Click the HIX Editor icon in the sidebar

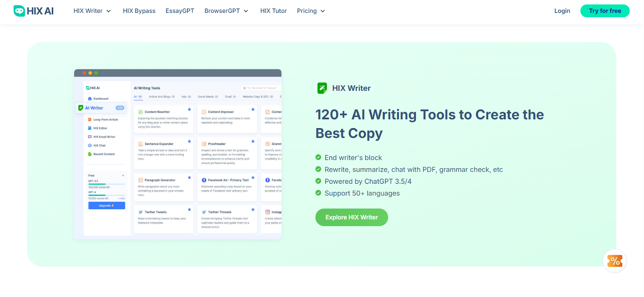click(90, 128)
